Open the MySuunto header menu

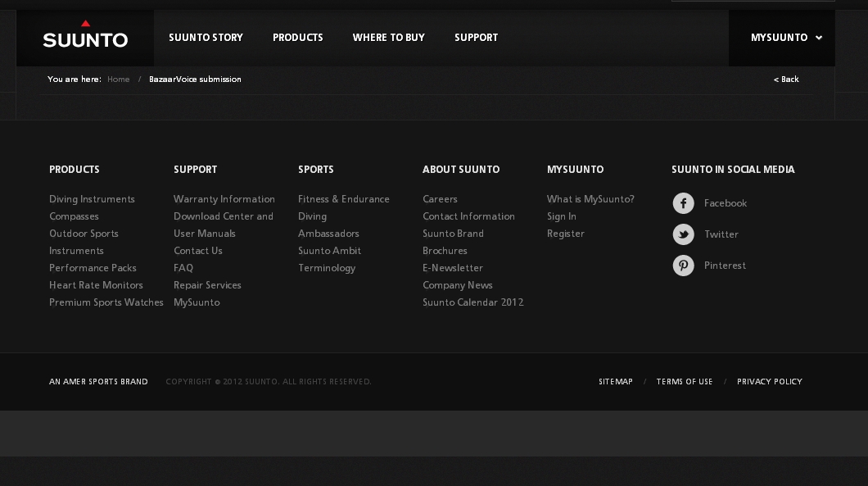(x=779, y=38)
